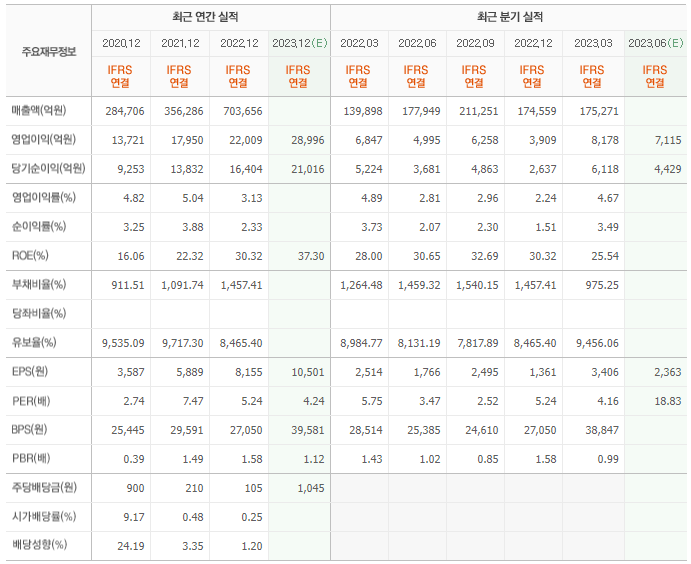Select the 영업이익률(%) row label
The height and width of the screenshot is (564, 691).
tap(44, 198)
